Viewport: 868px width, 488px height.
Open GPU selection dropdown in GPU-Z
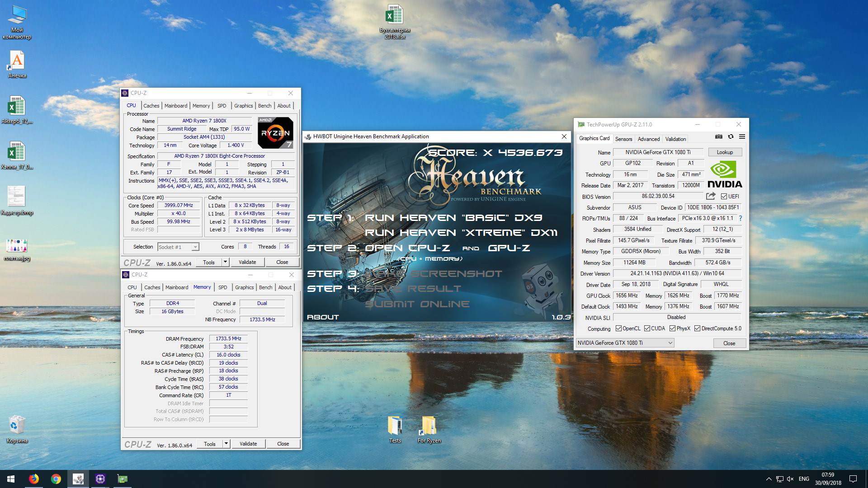click(625, 343)
